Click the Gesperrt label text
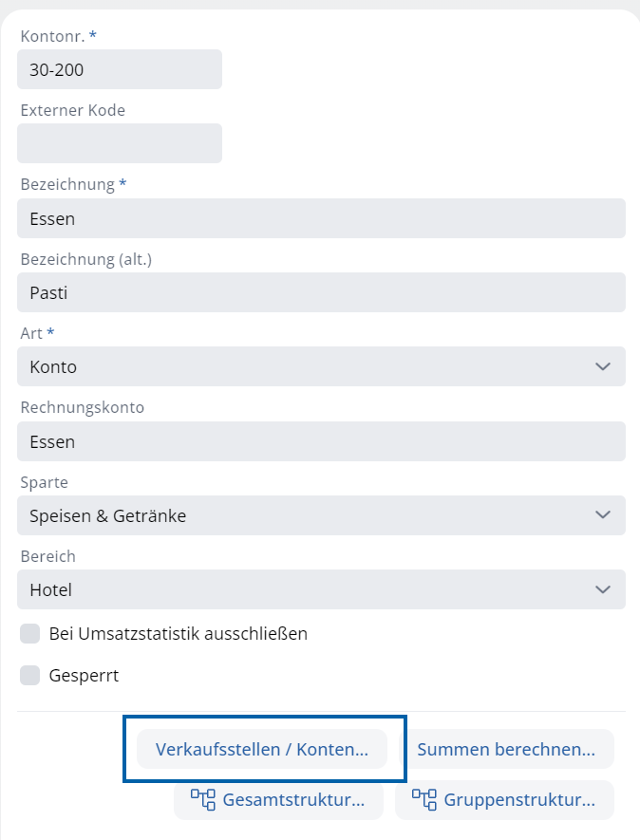Viewport: 640px width, 840px height. (x=84, y=676)
